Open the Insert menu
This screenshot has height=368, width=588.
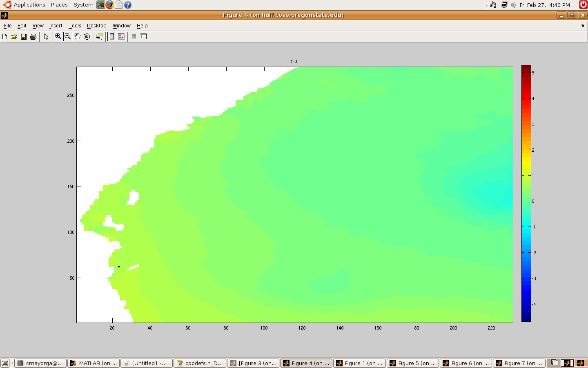pyautogui.click(x=56, y=26)
